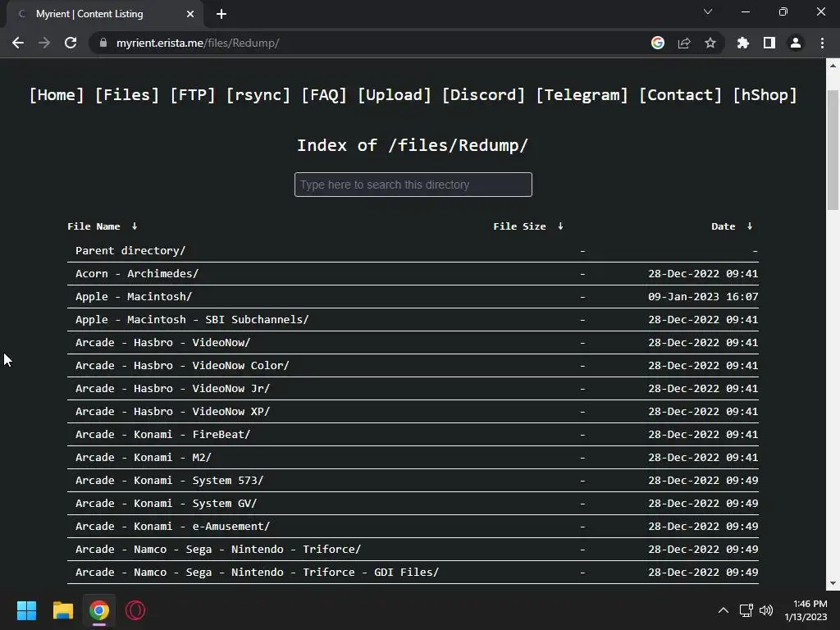Image resolution: width=840 pixels, height=630 pixels.
Task: Open Arcade - Hasbro - VideoNow XP/
Action: pyautogui.click(x=172, y=412)
